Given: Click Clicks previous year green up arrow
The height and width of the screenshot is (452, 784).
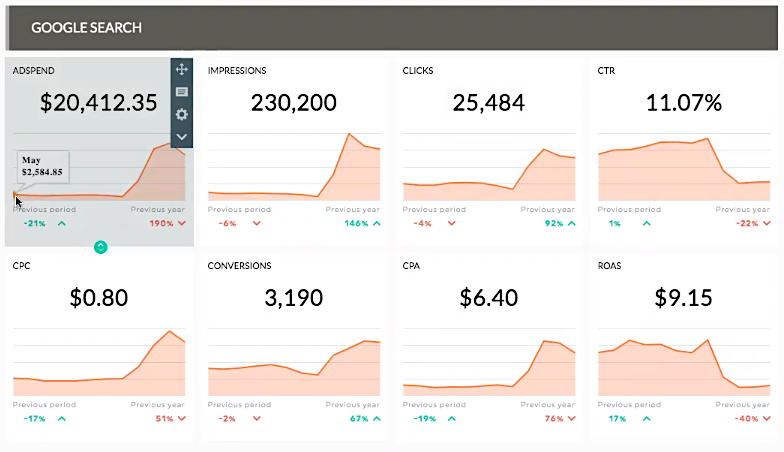Looking at the screenshot, I should (570, 223).
